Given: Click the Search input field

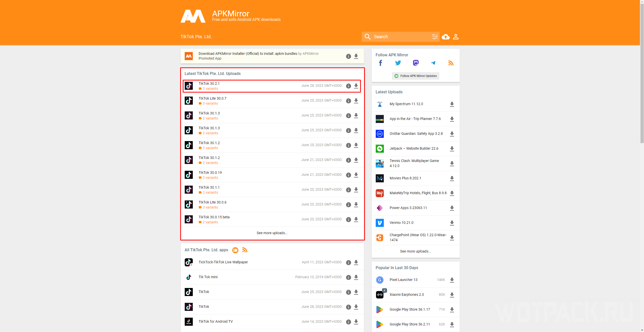Looking at the screenshot, I should click(x=400, y=37).
